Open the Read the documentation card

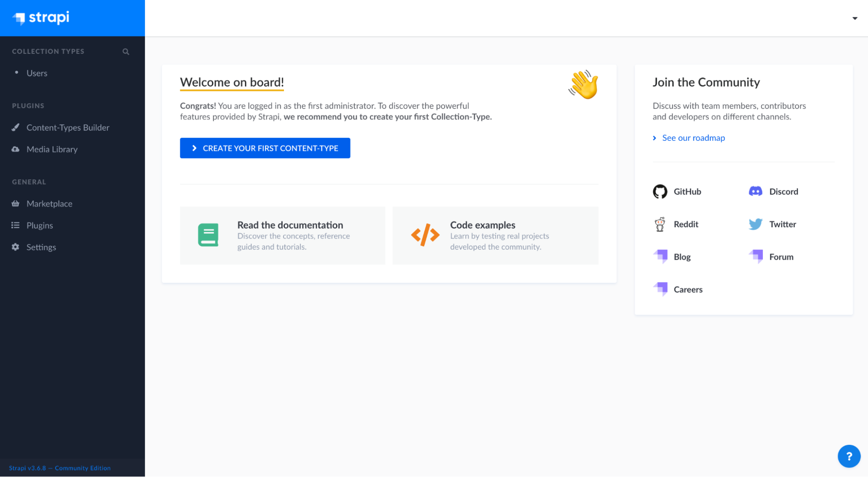pyautogui.click(x=282, y=235)
